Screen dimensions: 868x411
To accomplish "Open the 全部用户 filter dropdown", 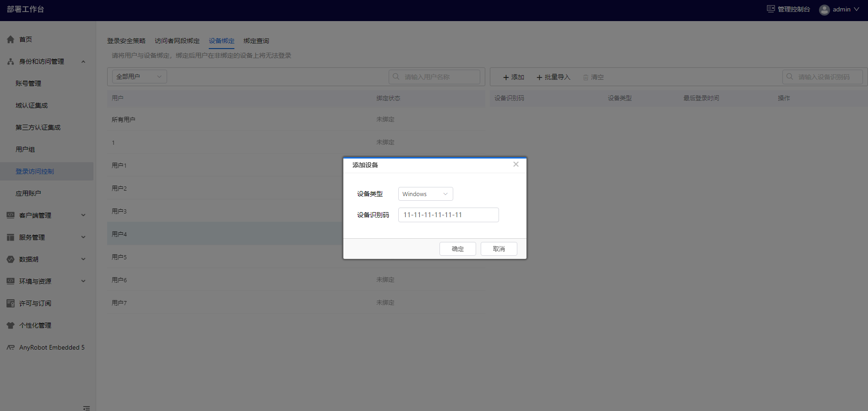I will (140, 77).
